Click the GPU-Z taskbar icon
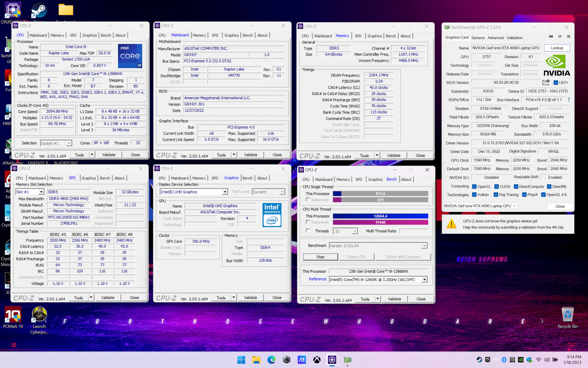The image size is (588, 368). point(347,360)
